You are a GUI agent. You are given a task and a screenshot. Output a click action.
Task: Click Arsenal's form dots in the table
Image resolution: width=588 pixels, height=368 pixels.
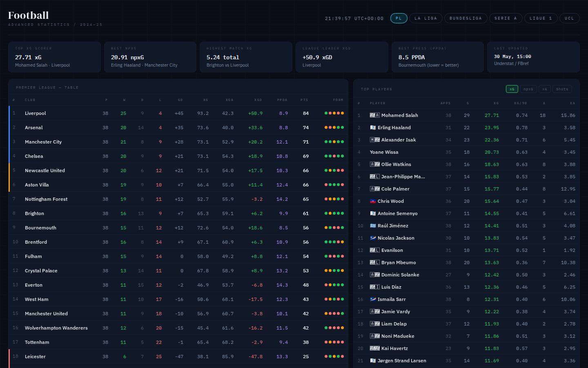point(334,128)
